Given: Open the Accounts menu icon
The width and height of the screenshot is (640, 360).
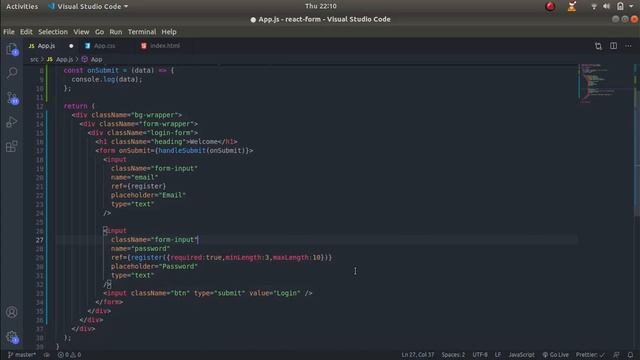Looking at the screenshot, I should click(x=12, y=312).
